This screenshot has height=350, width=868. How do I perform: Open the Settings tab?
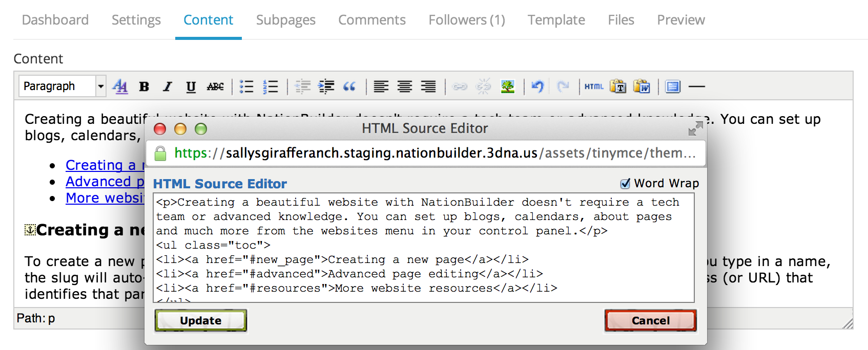[136, 20]
